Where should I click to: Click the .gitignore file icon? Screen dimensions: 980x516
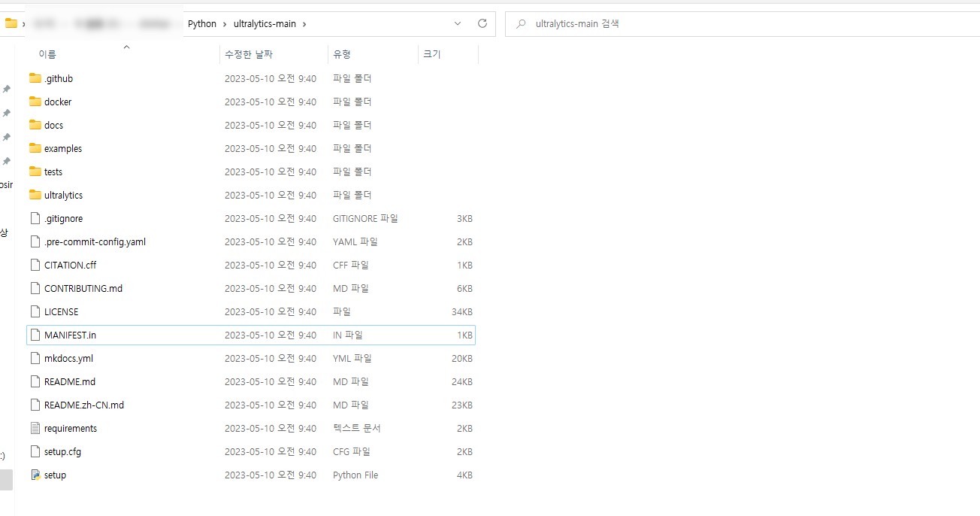(x=35, y=218)
